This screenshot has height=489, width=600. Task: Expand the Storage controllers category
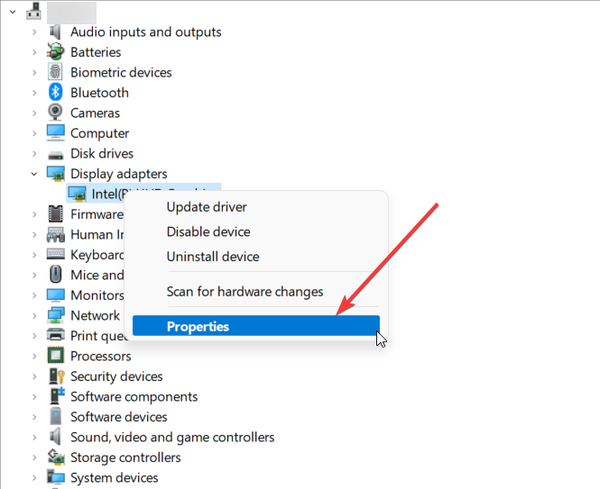pos(35,457)
